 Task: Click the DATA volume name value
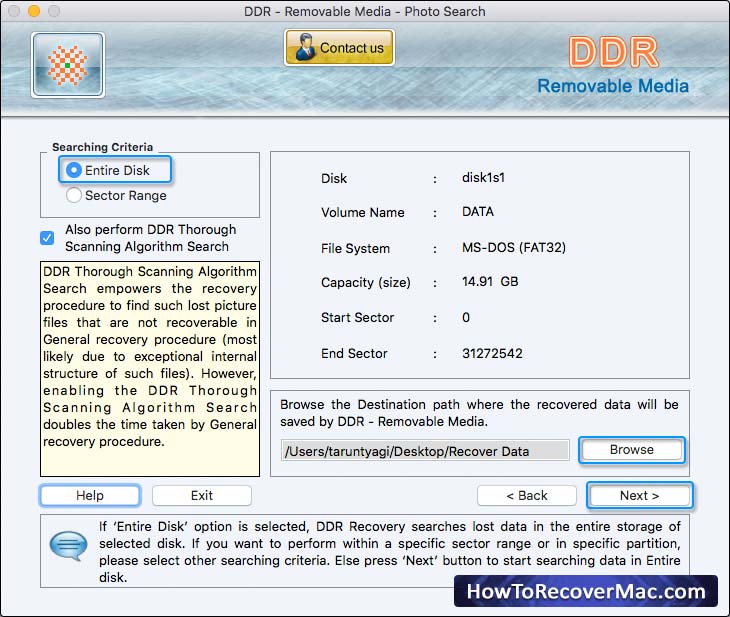coord(478,211)
